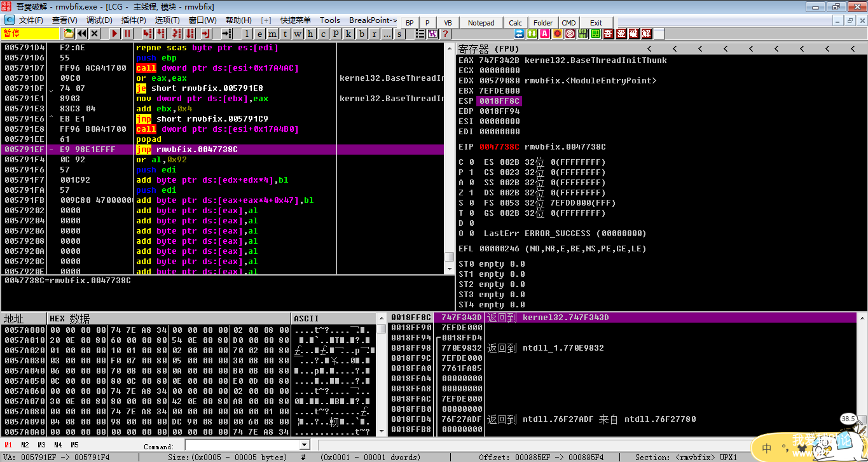Open executable modules 'e' window
This screenshot has height=462, width=868.
click(260, 34)
